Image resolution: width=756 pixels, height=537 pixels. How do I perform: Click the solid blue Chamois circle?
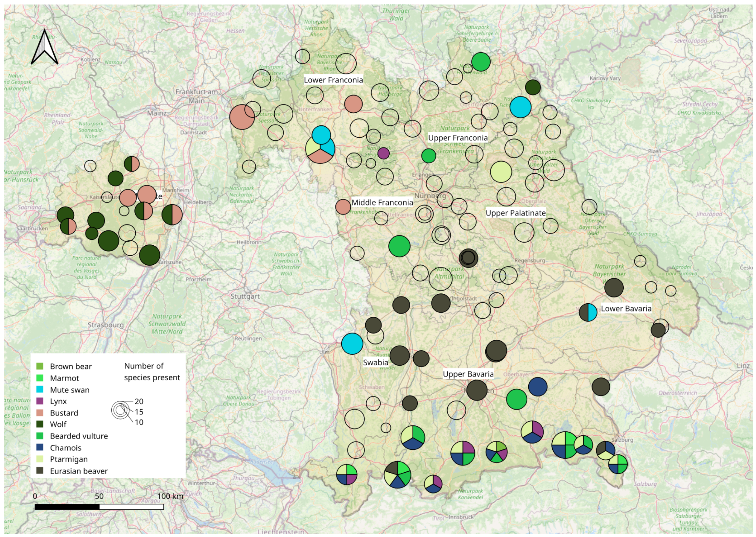pyautogui.click(x=538, y=387)
